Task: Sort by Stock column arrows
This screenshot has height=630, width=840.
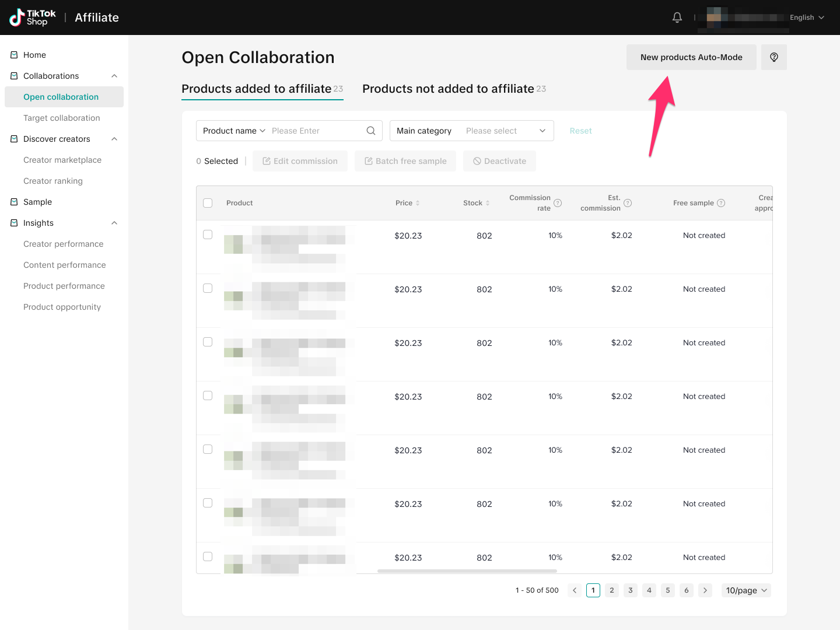Action: tap(488, 203)
